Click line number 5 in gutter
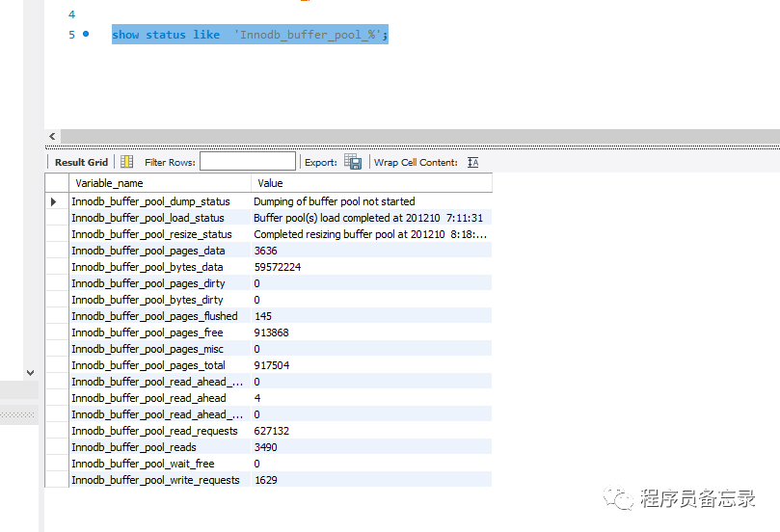 [x=71, y=35]
